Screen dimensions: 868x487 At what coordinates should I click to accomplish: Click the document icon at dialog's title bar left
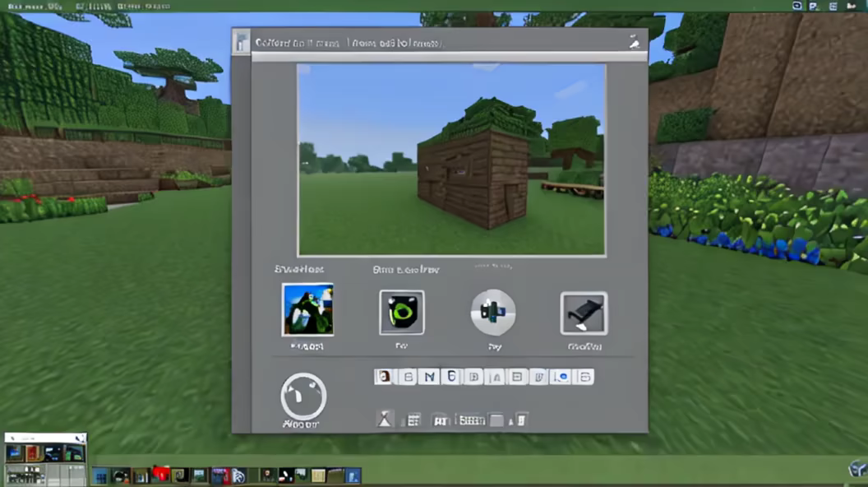click(x=242, y=42)
